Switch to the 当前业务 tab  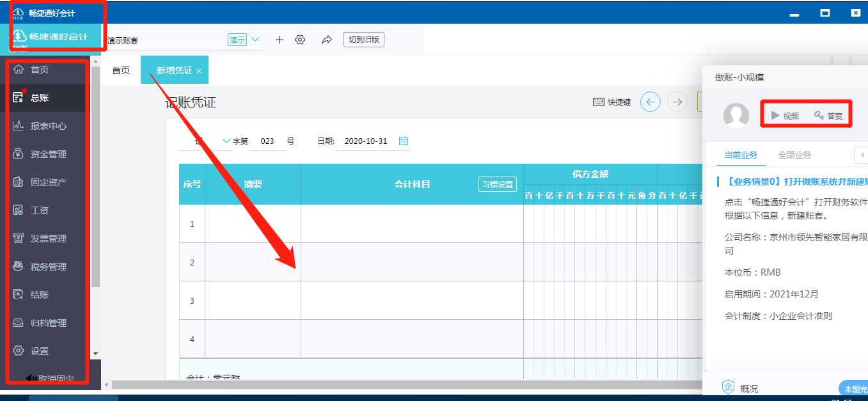coord(741,155)
